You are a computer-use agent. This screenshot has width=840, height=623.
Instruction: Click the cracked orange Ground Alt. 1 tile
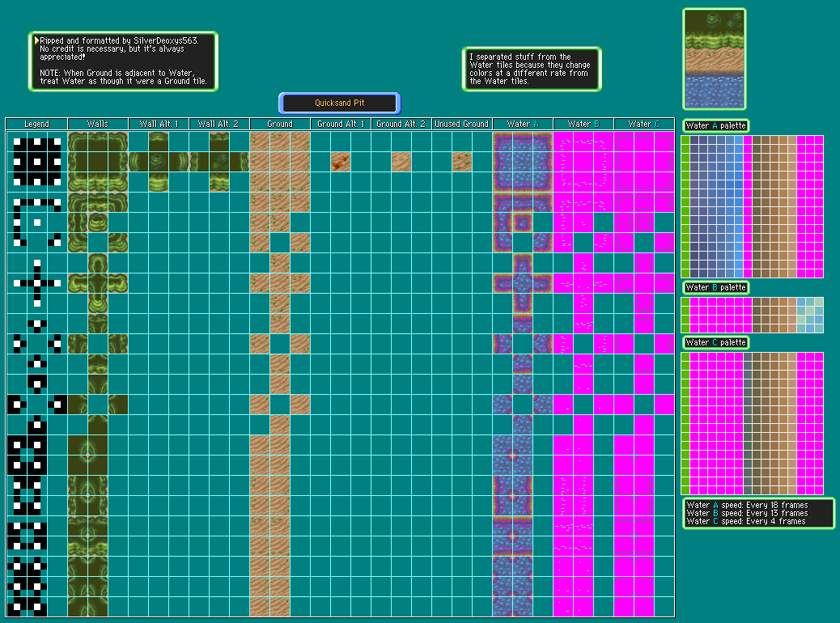tap(340, 162)
